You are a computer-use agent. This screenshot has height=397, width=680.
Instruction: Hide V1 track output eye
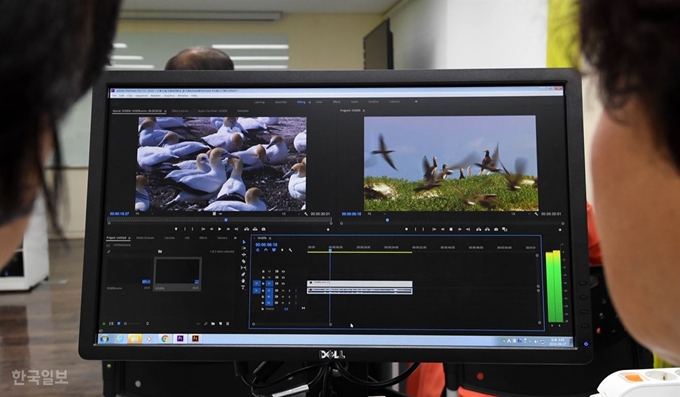click(283, 283)
